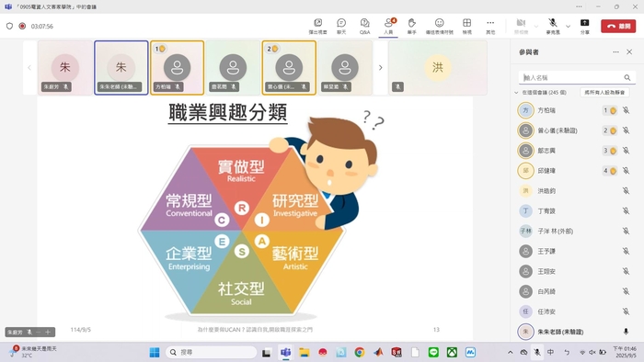Share content with the 分享 button
Viewport: 644px width, 362px height.
[584, 27]
